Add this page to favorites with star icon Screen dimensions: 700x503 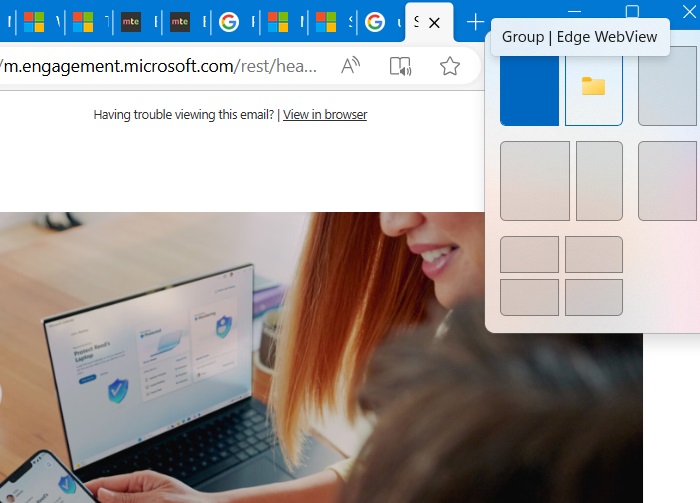pyautogui.click(x=450, y=66)
